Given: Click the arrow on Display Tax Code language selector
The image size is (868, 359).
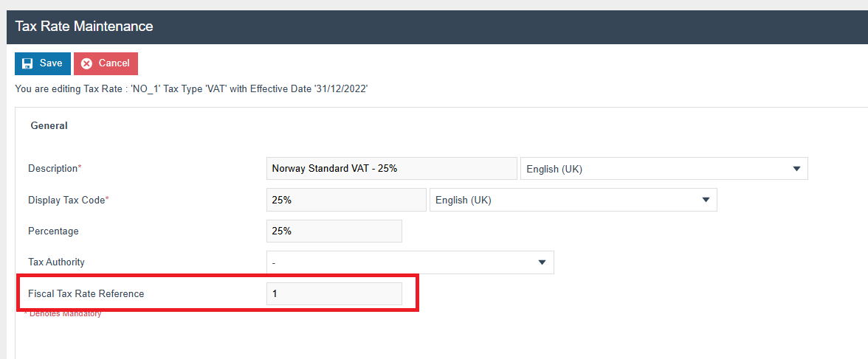Looking at the screenshot, I should pos(706,200).
